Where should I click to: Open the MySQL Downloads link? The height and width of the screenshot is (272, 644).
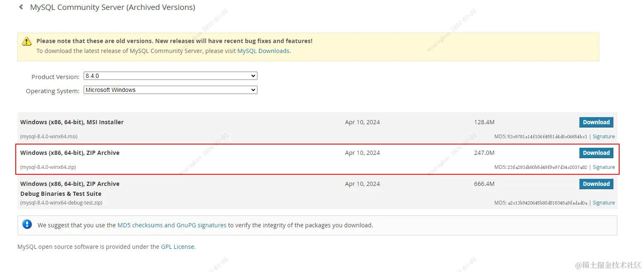coord(263,51)
